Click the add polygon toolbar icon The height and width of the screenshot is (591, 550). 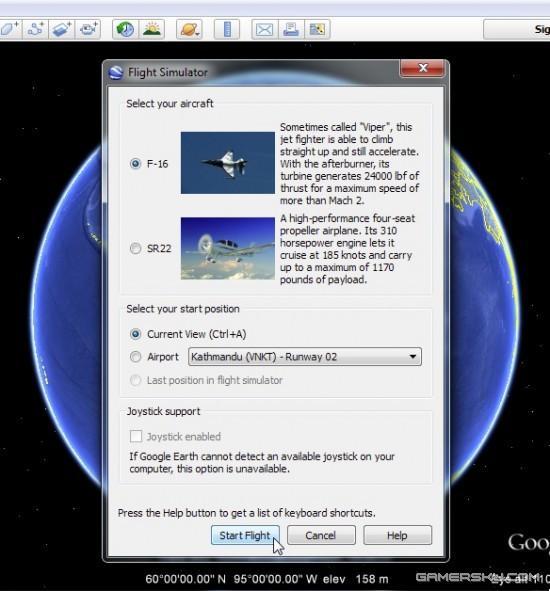point(10,29)
